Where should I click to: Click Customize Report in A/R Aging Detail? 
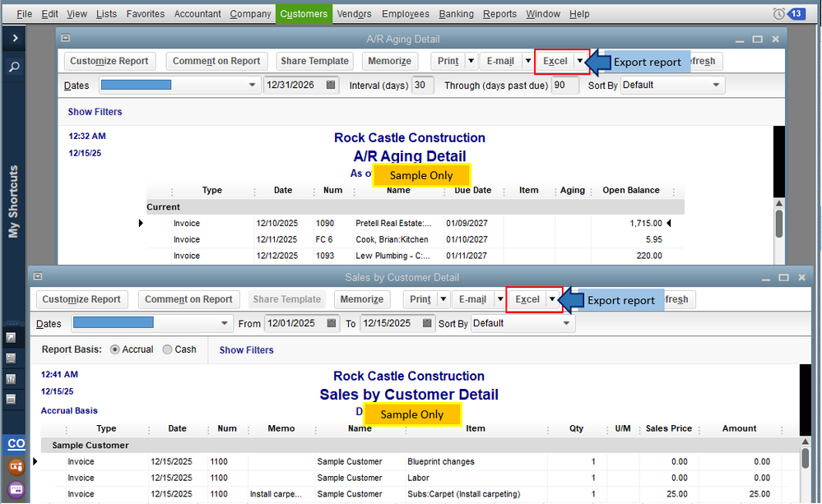point(109,61)
